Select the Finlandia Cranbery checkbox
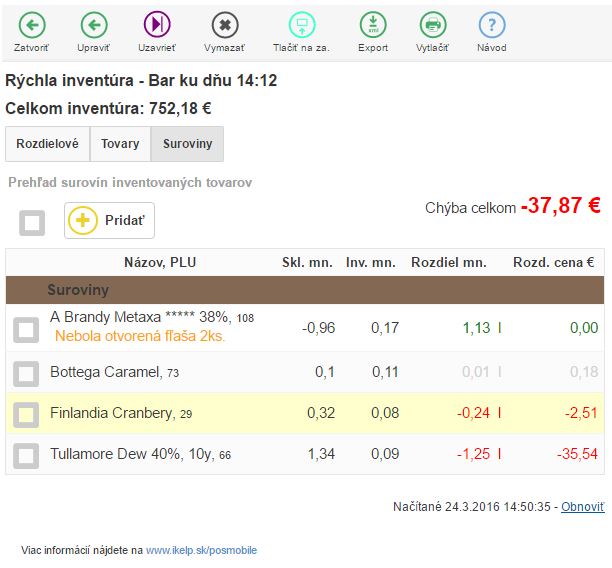Screen dimensions: 612x568 click(26, 414)
